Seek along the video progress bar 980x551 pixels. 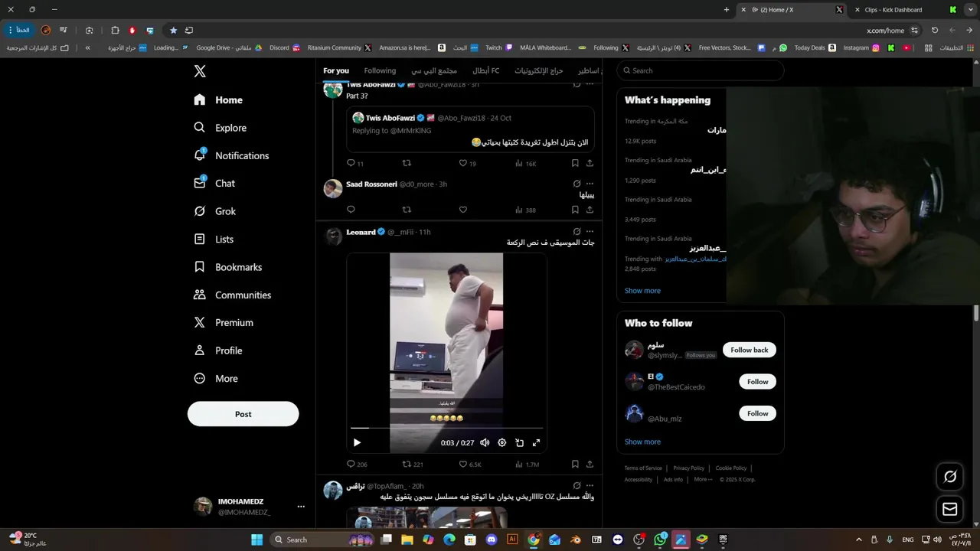[446, 428]
